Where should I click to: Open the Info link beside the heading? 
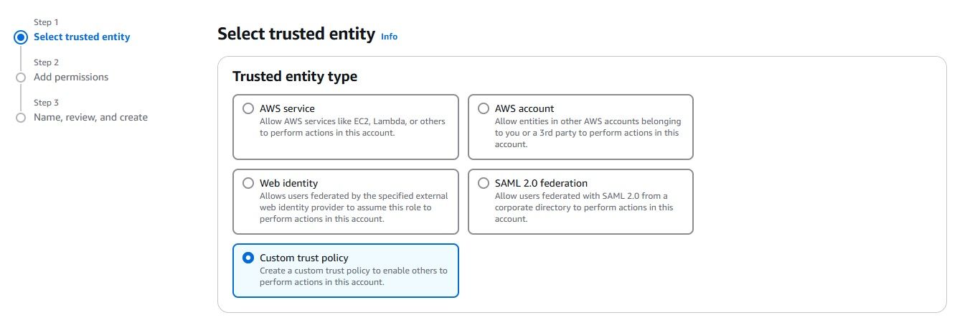coord(389,37)
